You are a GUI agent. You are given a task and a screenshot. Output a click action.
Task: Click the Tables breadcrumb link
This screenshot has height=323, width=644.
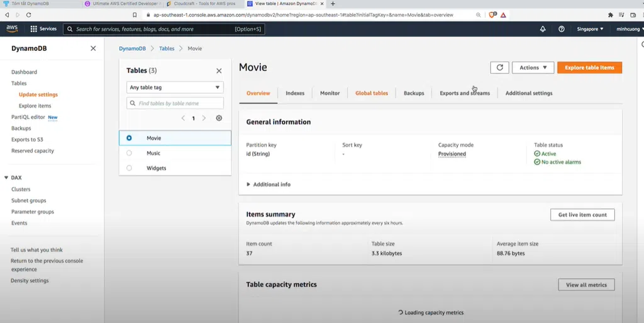(x=167, y=48)
